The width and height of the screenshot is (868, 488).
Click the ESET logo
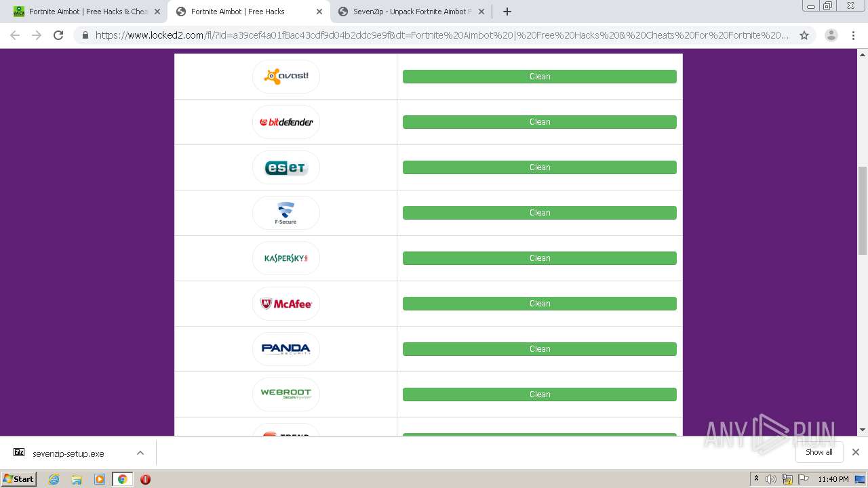[285, 167]
